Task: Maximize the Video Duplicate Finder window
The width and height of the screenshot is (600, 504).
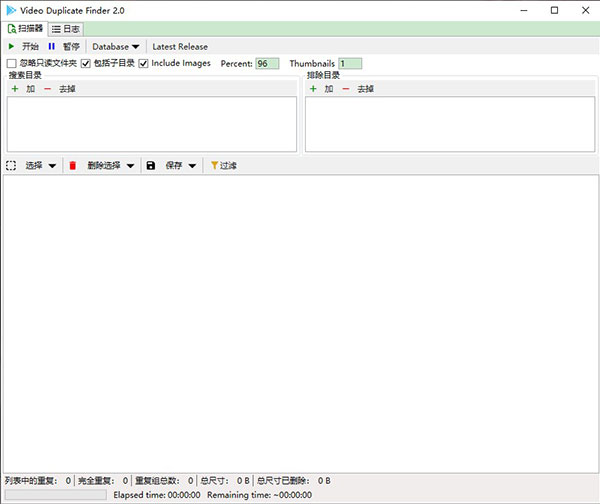Action: (x=554, y=10)
